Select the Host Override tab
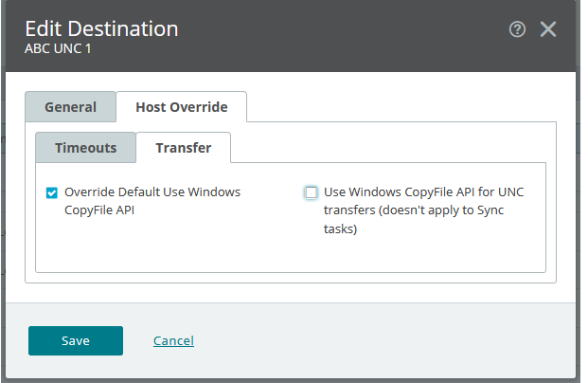The width and height of the screenshot is (588, 383). coord(181,106)
